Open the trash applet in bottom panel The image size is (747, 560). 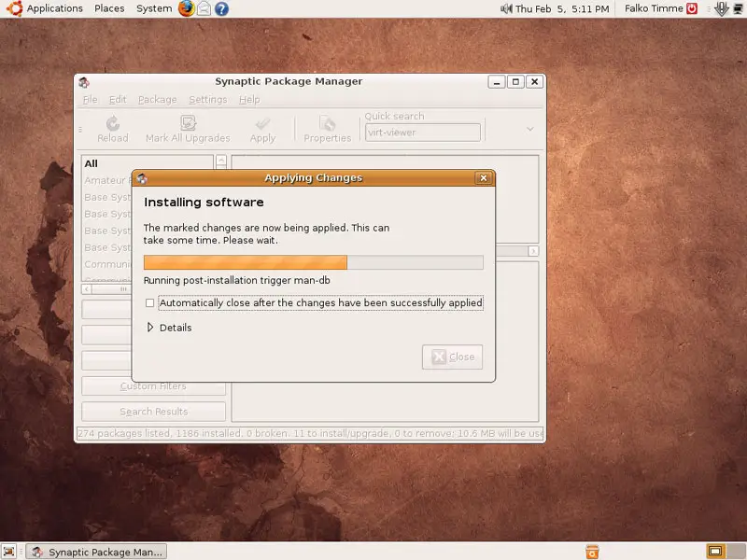(x=592, y=552)
